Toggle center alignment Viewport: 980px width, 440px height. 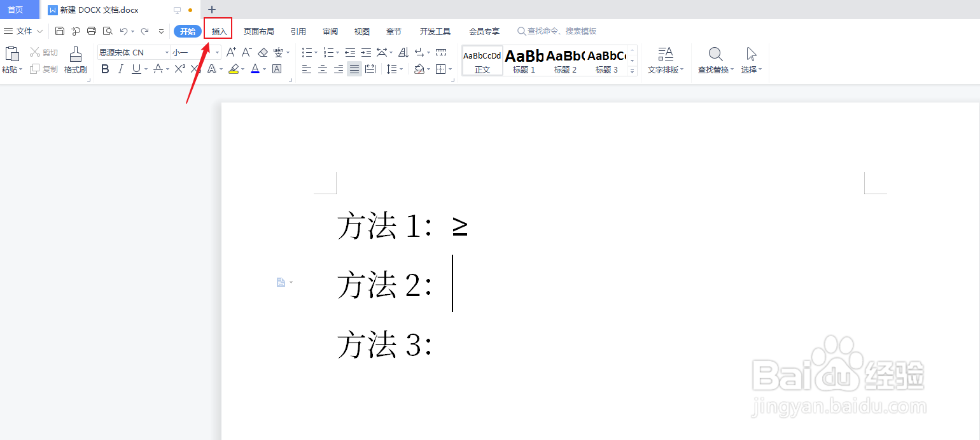(x=322, y=69)
